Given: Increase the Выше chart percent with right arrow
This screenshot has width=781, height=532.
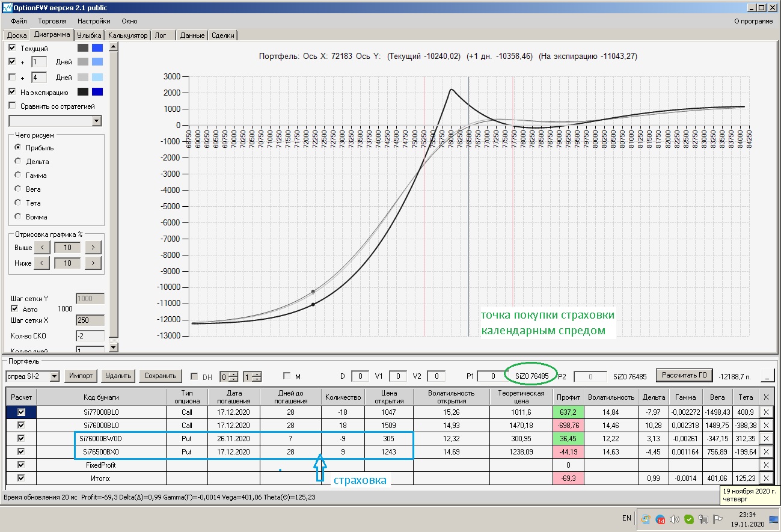Looking at the screenshot, I should click(x=93, y=248).
